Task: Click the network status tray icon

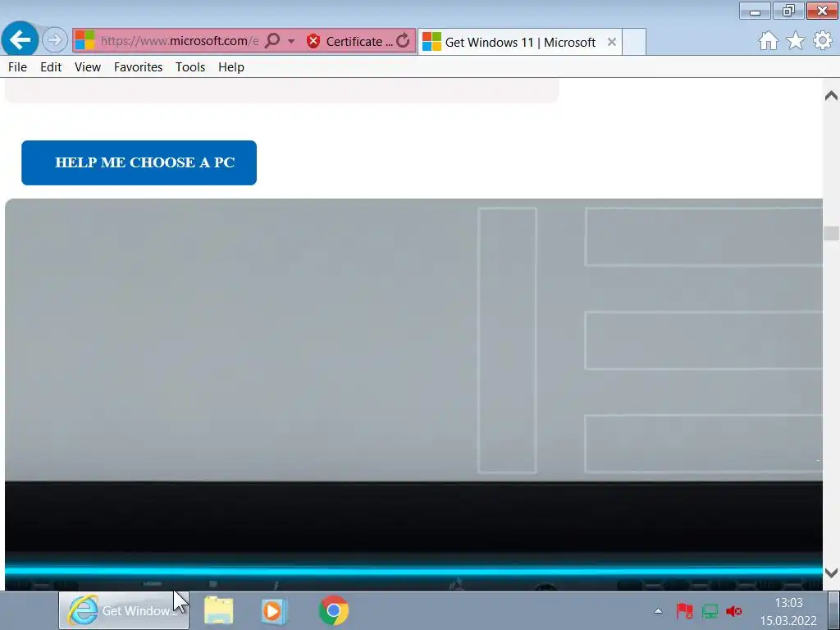Action: [710, 610]
